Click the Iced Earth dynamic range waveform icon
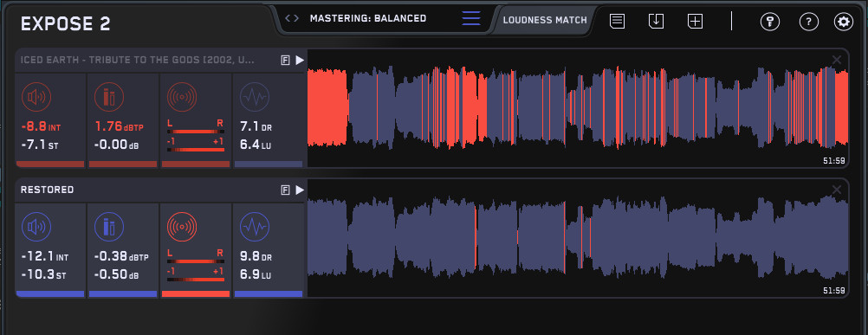Image resolution: width=868 pixels, height=335 pixels. click(x=254, y=97)
